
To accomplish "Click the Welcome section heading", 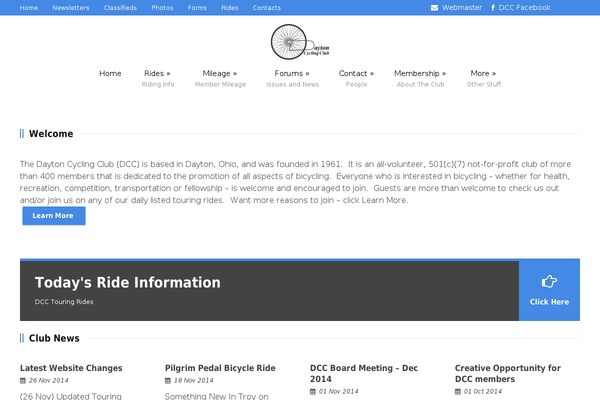I will (51, 134).
